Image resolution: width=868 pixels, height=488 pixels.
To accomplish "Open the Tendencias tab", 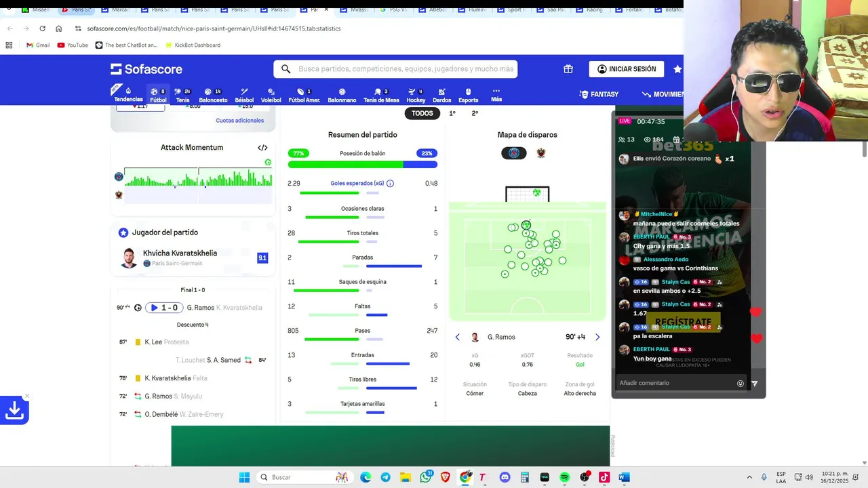I will pyautogui.click(x=128, y=95).
